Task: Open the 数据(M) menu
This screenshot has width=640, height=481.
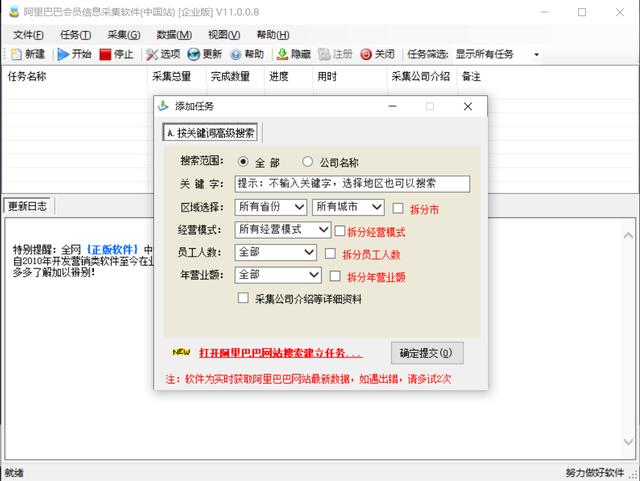Action: coord(174,35)
